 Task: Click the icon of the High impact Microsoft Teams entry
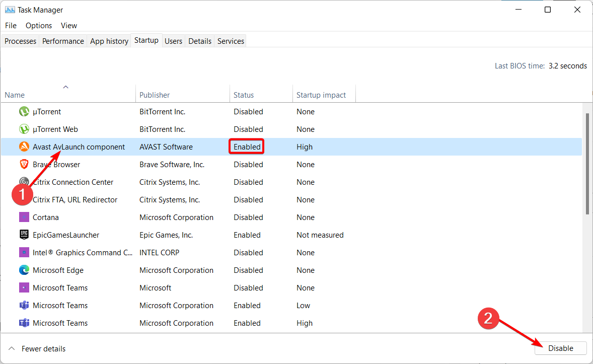coord(24,323)
